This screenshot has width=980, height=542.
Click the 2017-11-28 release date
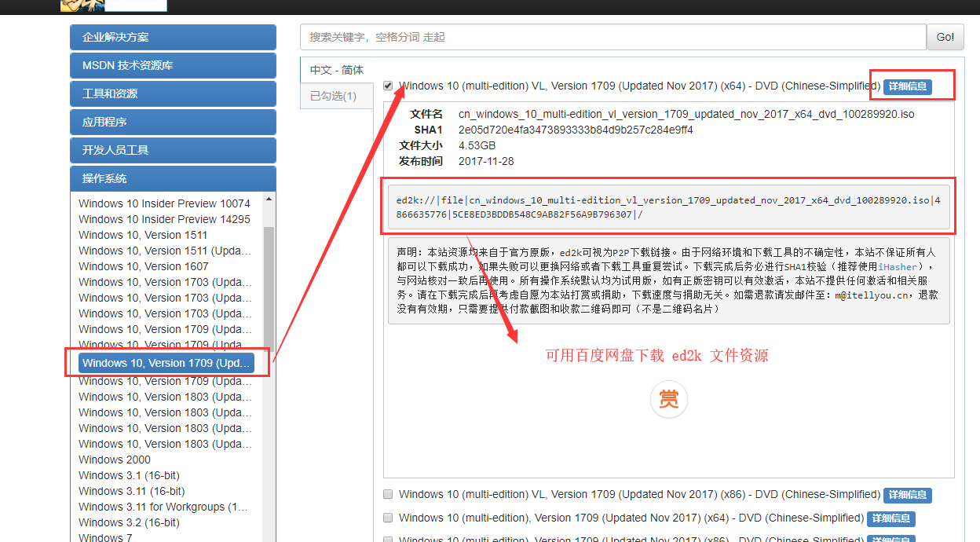coord(486,161)
